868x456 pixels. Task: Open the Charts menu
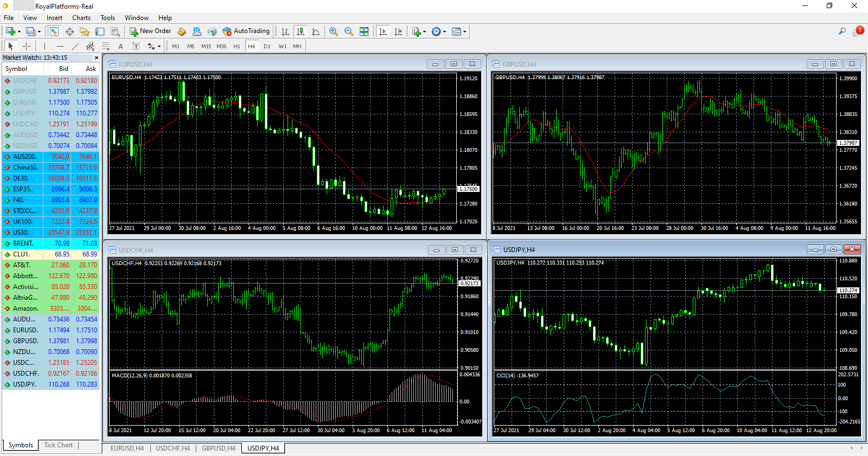(81, 17)
